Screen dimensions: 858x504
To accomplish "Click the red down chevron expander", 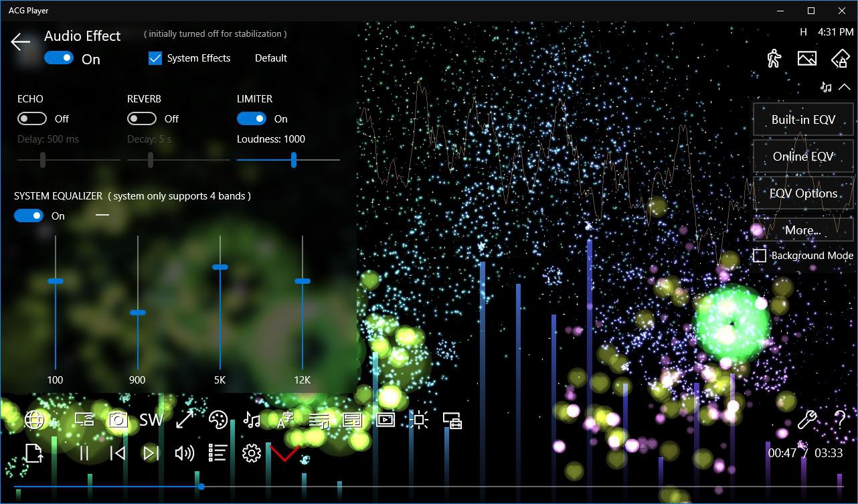I will click(x=284, y=453).
